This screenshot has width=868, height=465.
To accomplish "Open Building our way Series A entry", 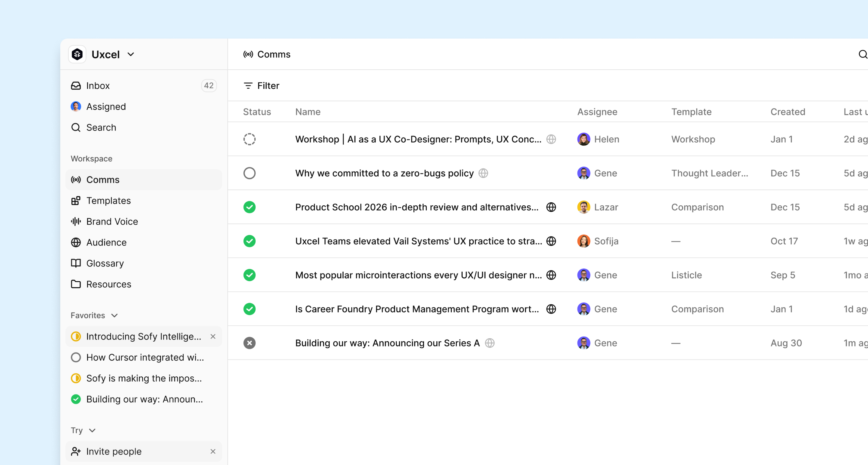I will tap(387, 343).
